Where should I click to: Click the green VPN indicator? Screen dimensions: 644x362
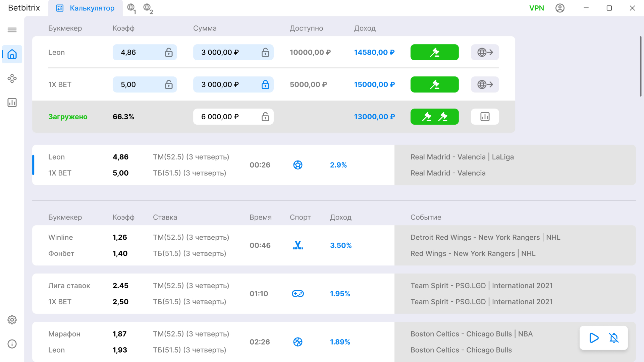pyautogui.click(x=537, y=8)
